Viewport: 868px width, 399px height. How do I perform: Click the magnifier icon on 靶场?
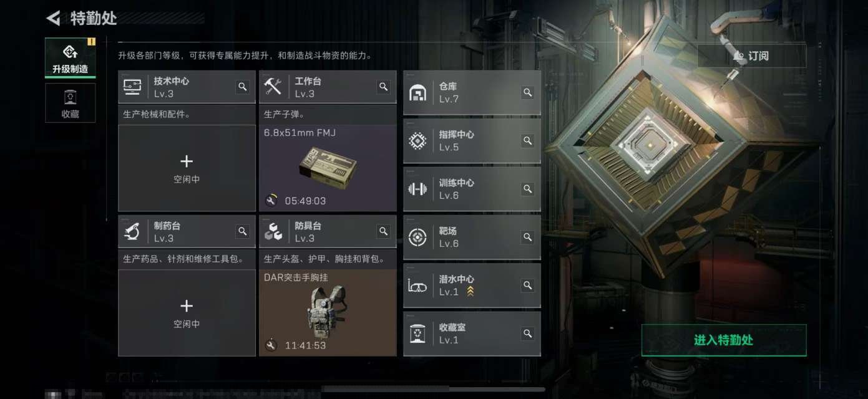tap(528, 237)
